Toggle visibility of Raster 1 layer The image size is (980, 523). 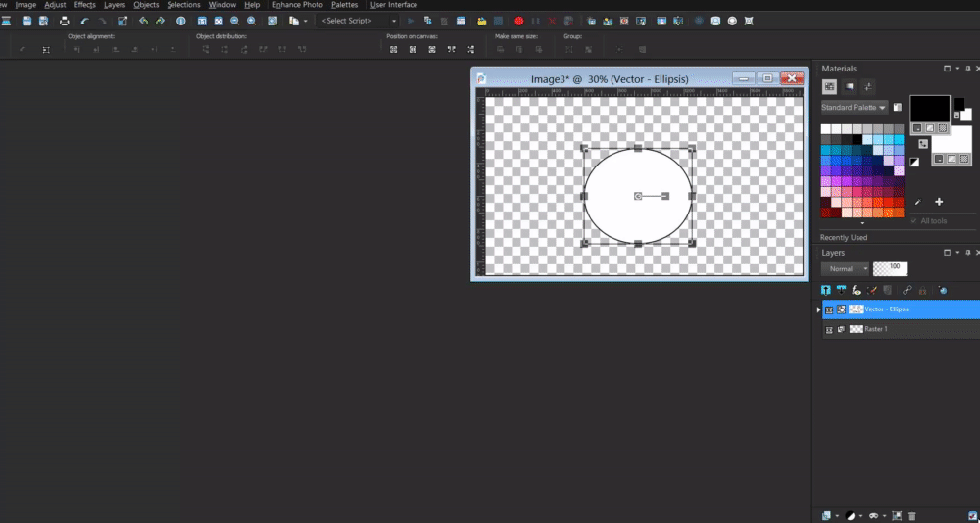point(829,330)
